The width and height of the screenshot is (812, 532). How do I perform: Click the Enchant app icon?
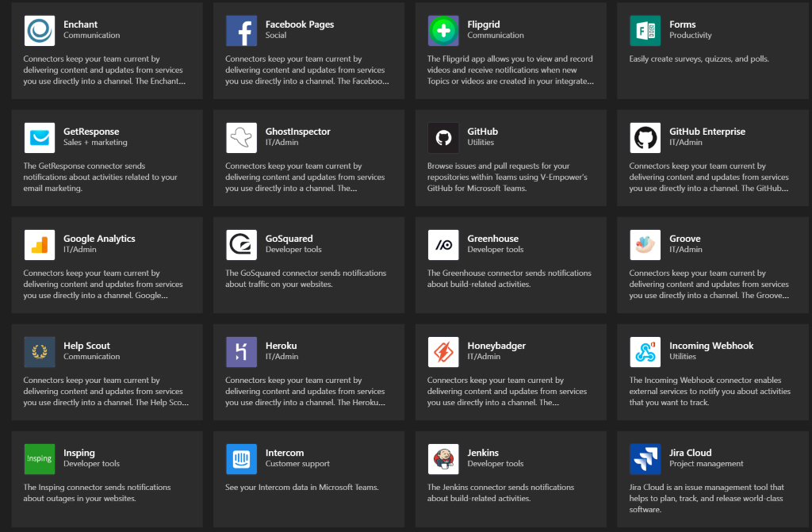[x=40, y=31]
